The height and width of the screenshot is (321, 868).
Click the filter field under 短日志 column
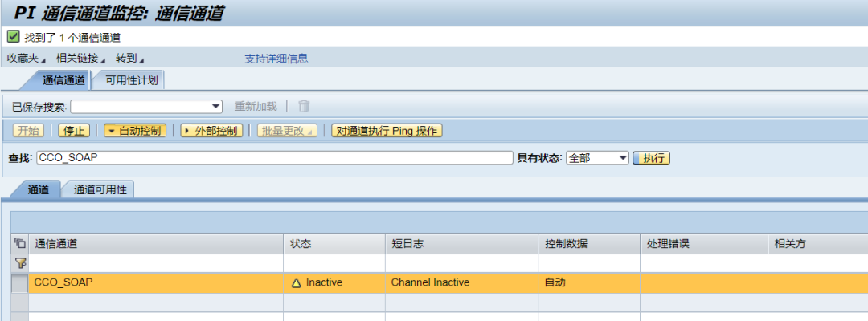(461, 263)
